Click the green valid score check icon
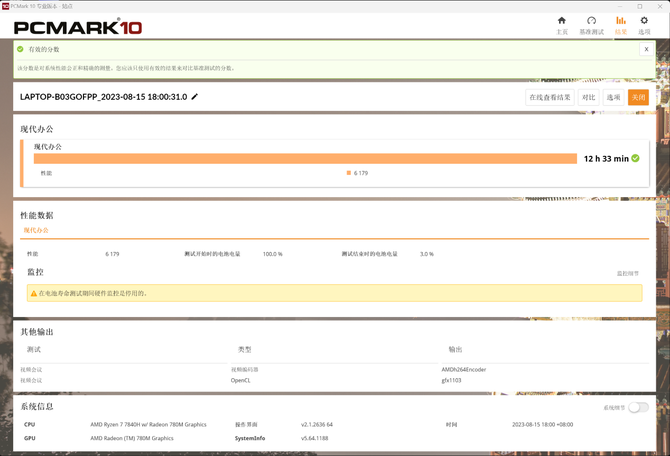 point(20,49)
